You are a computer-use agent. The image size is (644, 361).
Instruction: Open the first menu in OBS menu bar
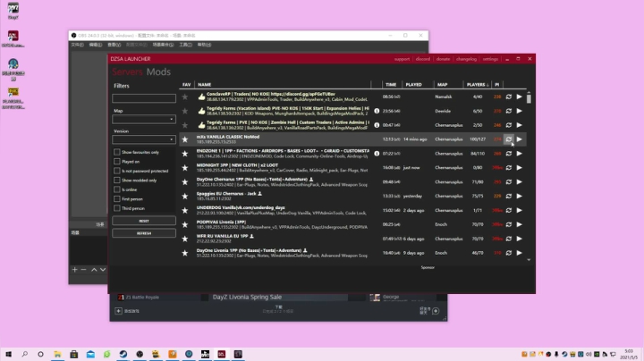[77, 45]
